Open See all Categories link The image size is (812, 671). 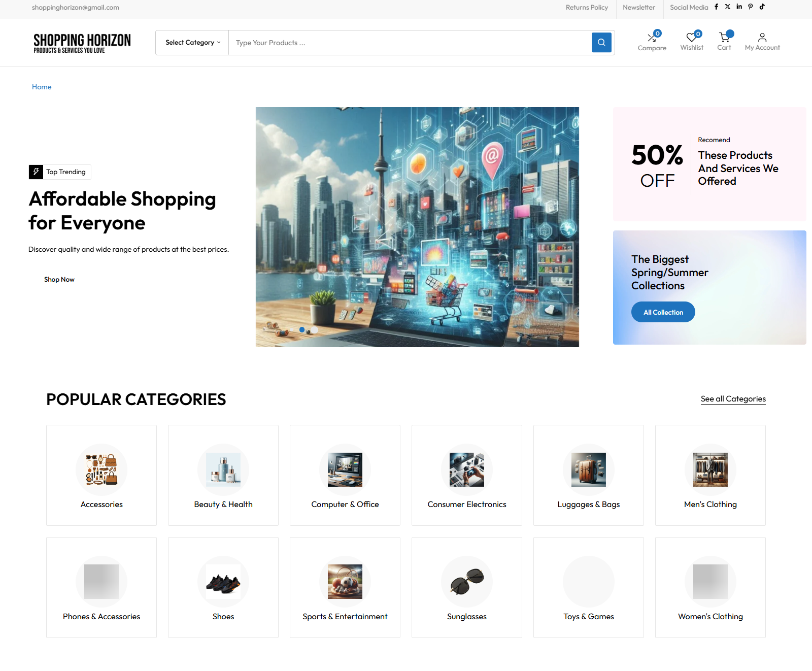(x=733, y=399)
